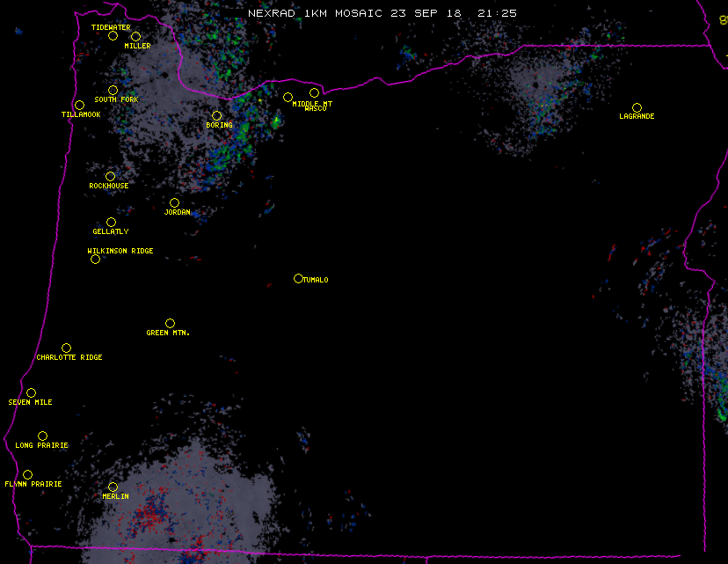728x564 pixels.
Task: Click the Rockhouse station circle
Action: pos(110,176)
